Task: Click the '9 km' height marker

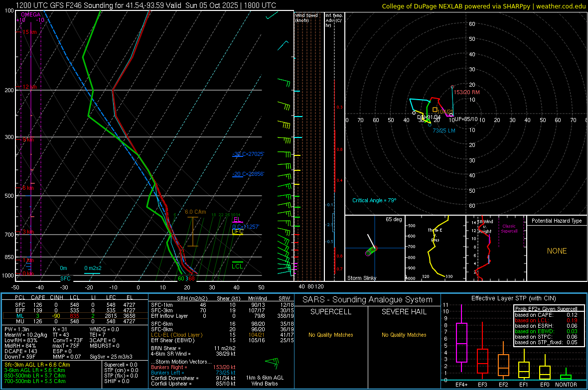Action: click(x=28, y=139)
